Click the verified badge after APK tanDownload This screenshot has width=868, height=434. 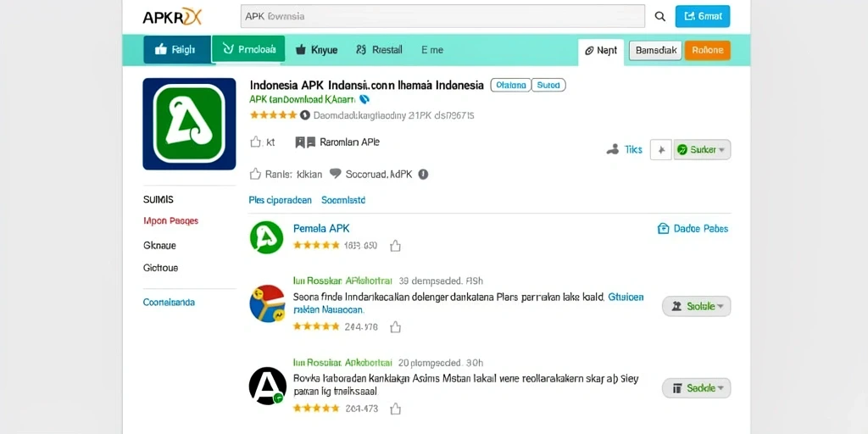pos(364,100)
